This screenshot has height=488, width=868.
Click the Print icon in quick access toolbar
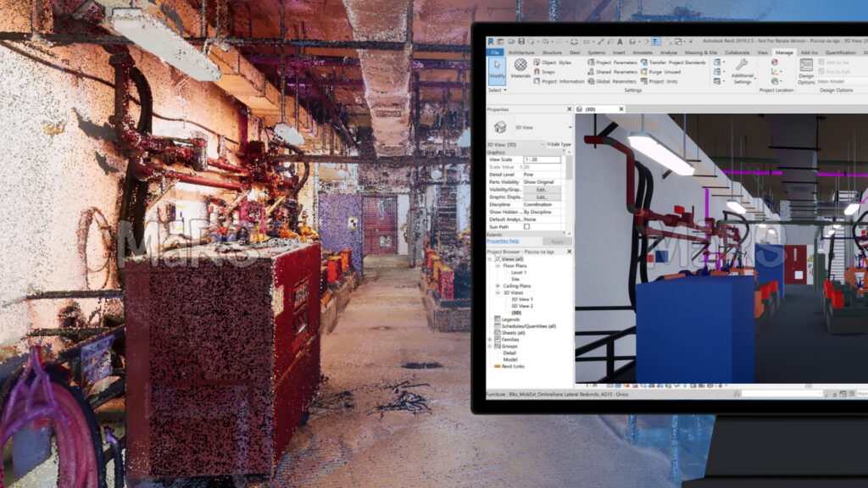click(574, 42)
